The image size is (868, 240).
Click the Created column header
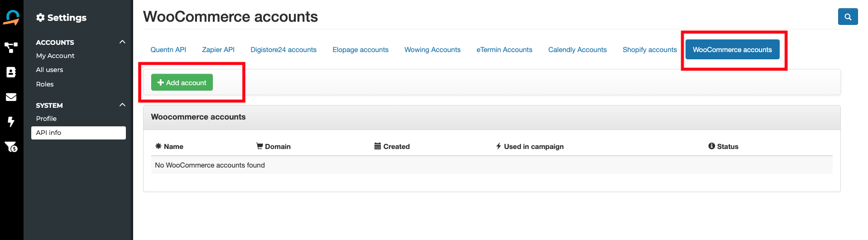point(392,146)
